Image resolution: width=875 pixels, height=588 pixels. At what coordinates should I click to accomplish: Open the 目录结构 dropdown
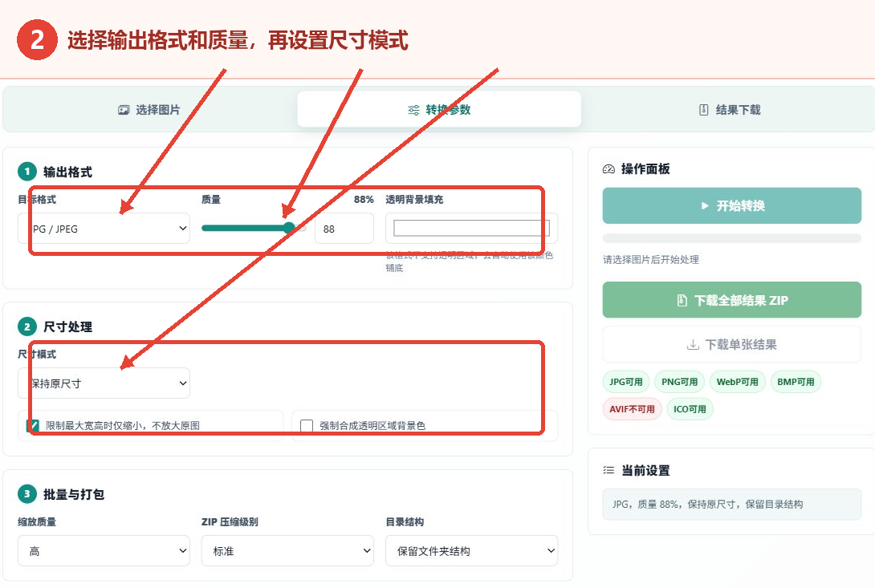click(471, 551)
